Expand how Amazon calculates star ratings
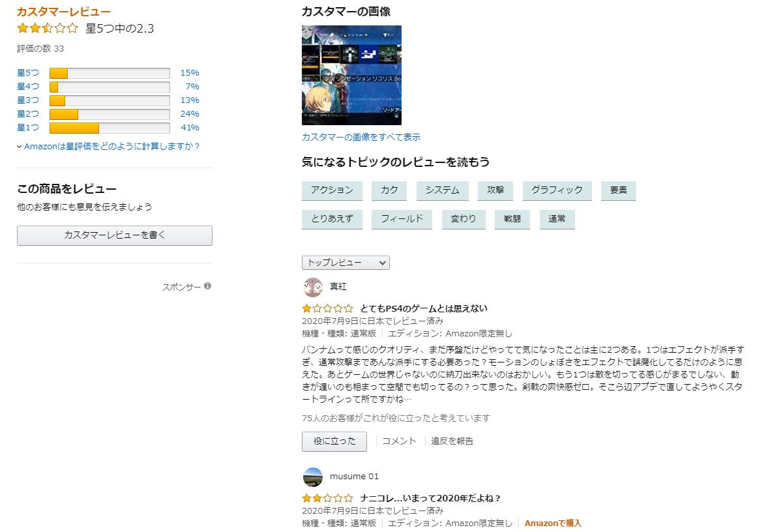Image resolution: width=766 pixels, height=532 pixels. click(x=109, y=147)
